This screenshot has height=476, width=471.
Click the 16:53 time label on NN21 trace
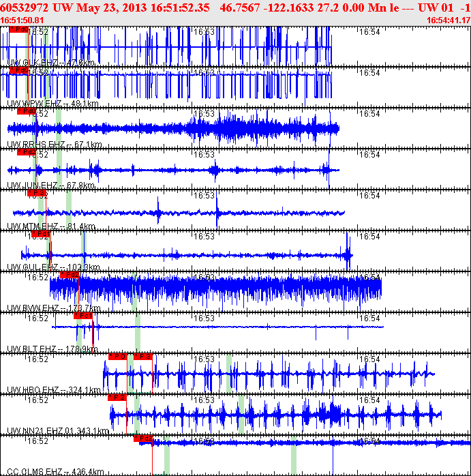pyautogui.click(x=204, y=400)
